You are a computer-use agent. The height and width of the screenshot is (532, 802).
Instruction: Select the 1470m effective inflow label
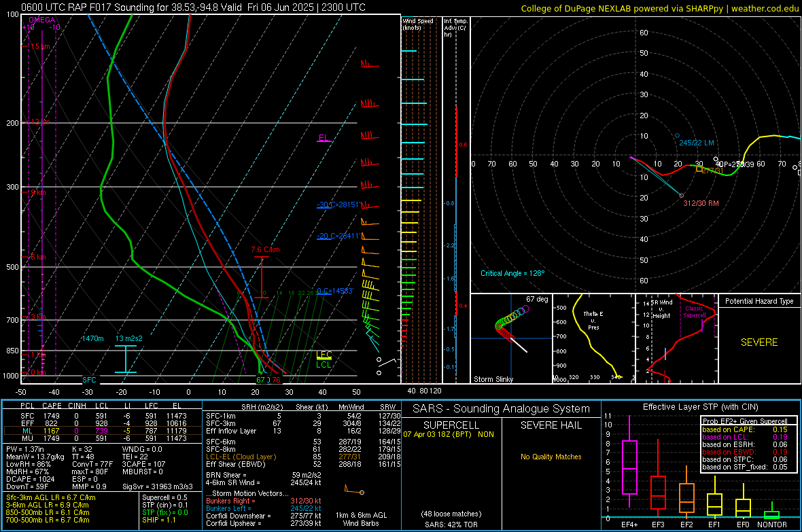pos(92,338)
